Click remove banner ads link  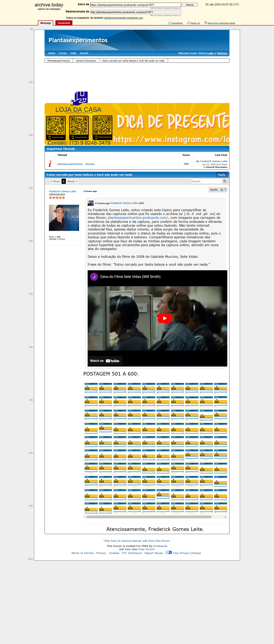point(137,541)
